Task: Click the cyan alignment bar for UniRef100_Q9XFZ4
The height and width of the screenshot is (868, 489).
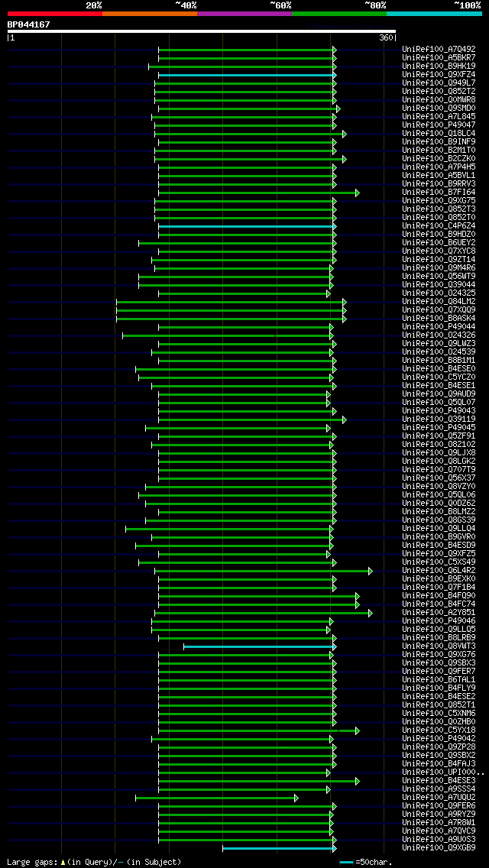Action: click(x=247, y=75)
